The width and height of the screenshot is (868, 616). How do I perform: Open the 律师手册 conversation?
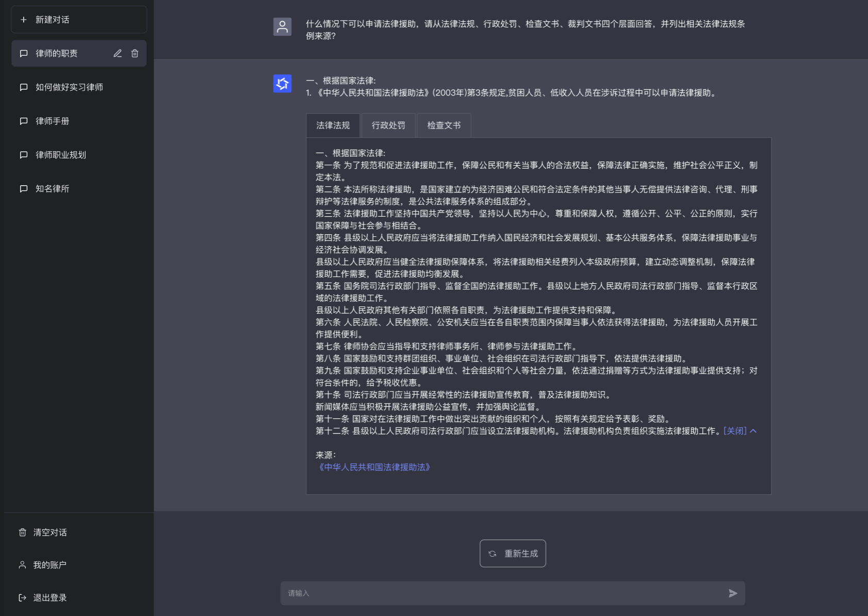[x=79, y=121]
